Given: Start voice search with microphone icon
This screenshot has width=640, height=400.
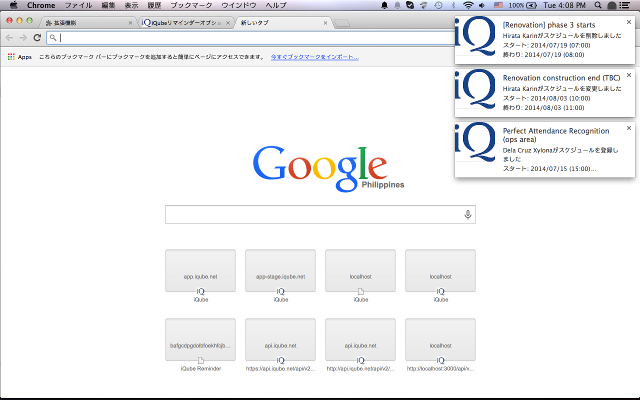Looking at the screenshot, I should [x=468, y=214].
